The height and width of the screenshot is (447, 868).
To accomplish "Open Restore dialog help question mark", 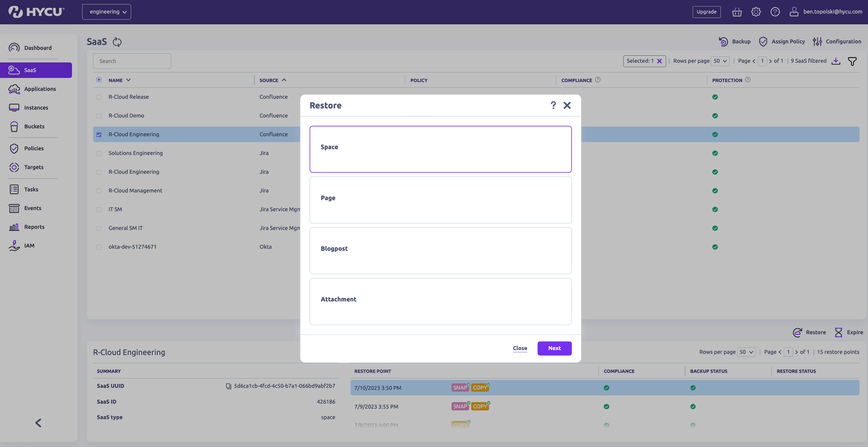I will [x=553, y=105].
